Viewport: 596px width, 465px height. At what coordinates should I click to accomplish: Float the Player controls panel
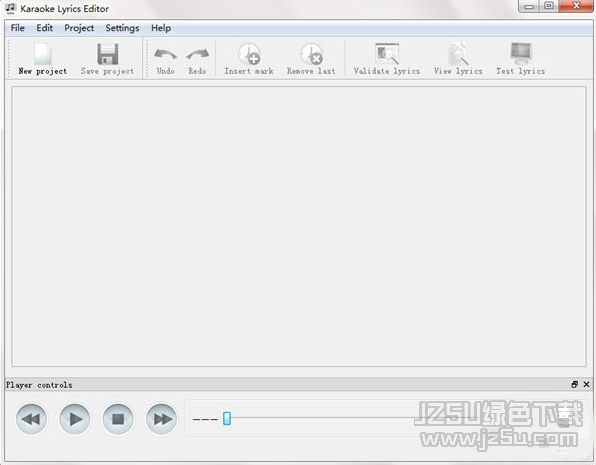pyautogui.click(x=574, y=384)
